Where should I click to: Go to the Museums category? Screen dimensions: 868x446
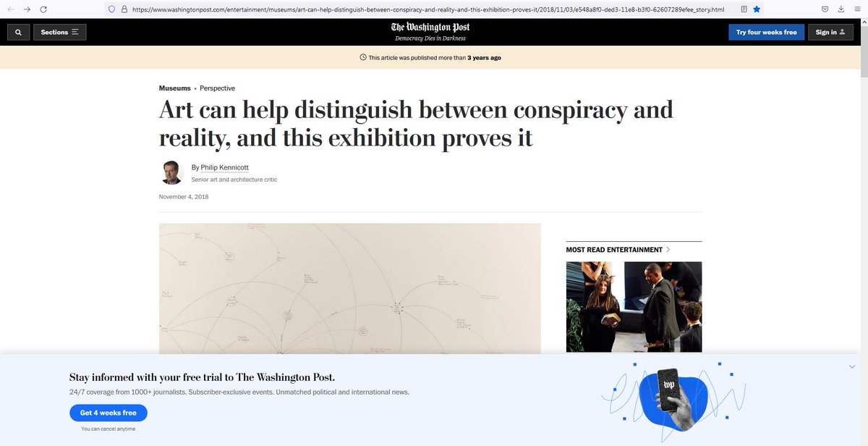click(x=175, y=88)
